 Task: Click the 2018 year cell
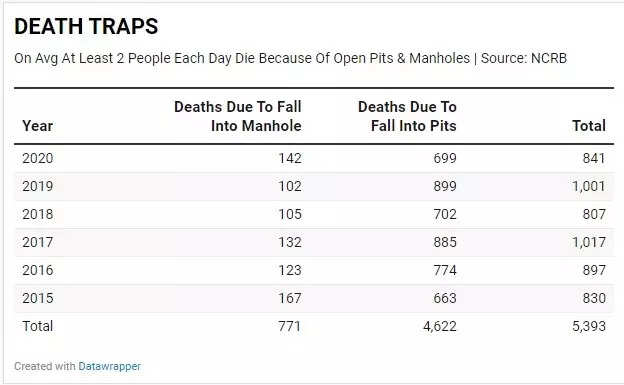[x=37, y=214]
